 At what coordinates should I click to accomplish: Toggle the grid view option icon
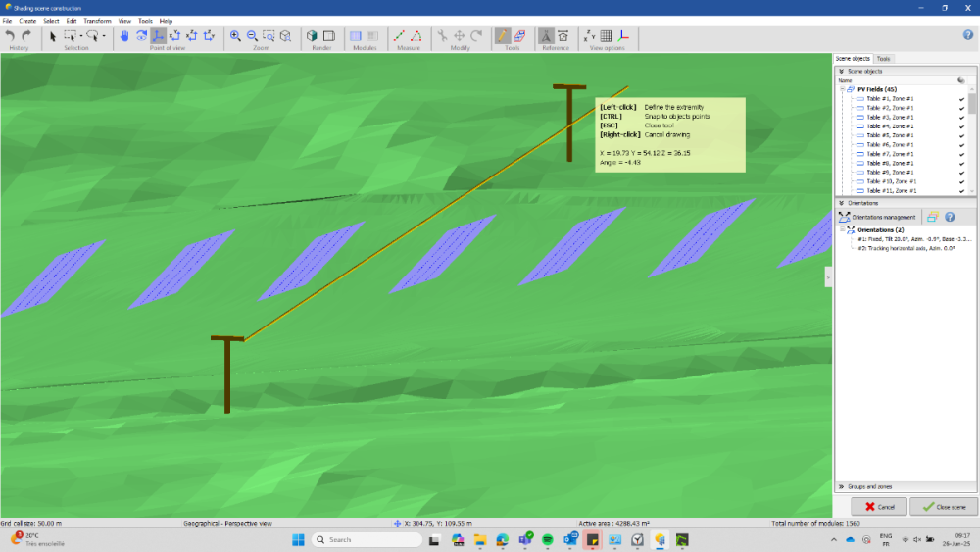pos(607,36)
